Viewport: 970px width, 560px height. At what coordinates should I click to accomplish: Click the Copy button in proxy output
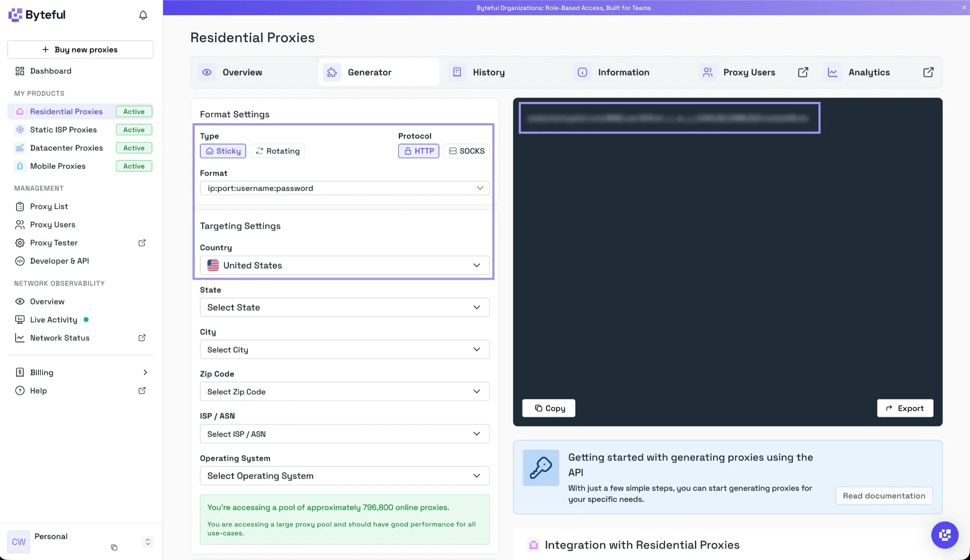pos(549,409)
